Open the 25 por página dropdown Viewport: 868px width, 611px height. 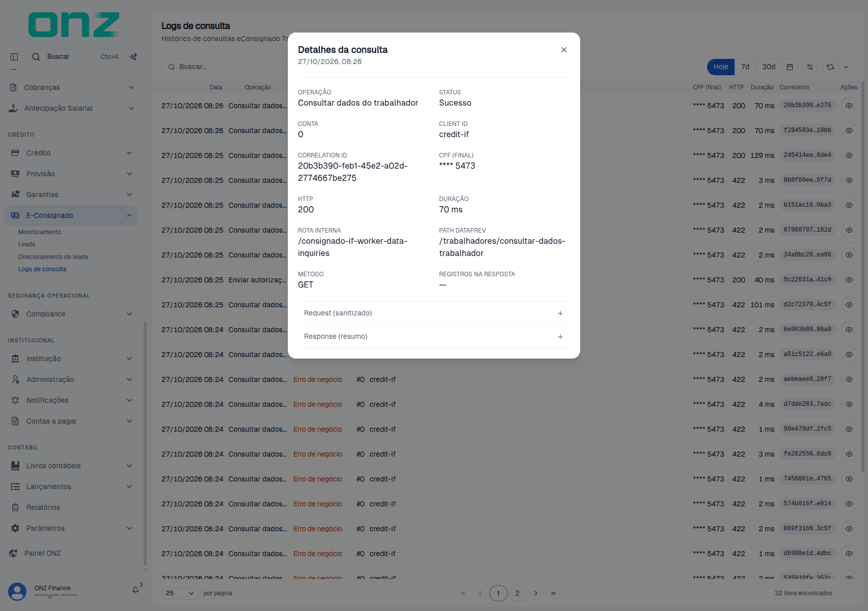click(180, 593)
